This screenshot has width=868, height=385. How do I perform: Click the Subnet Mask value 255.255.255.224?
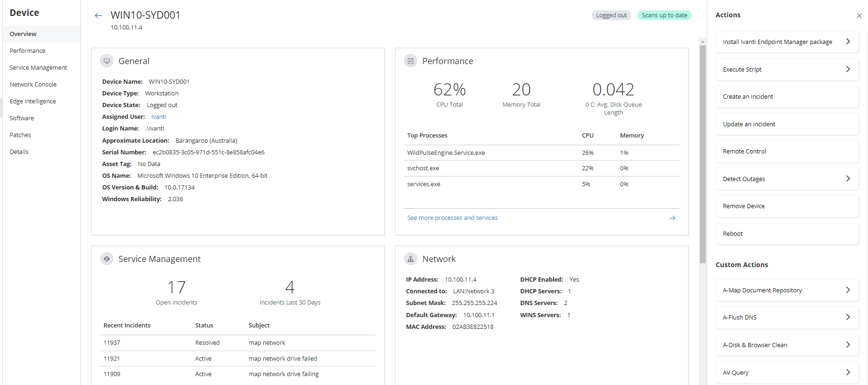click(474, 303)
